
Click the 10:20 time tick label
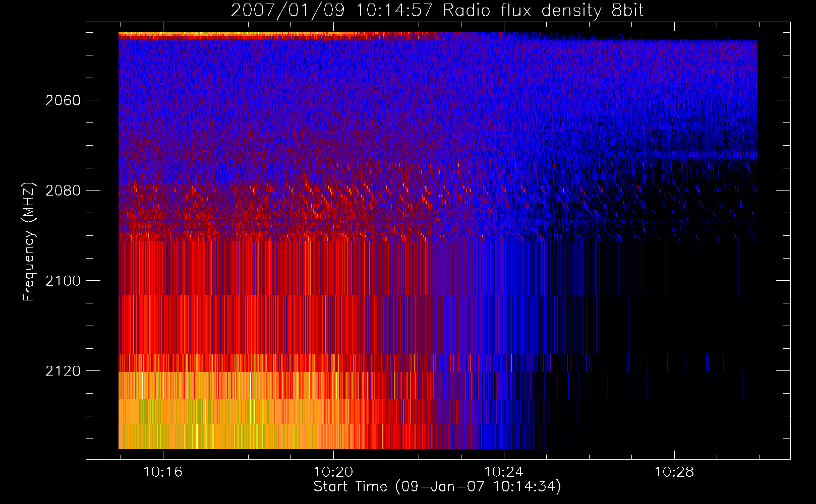tap(333, 472)
